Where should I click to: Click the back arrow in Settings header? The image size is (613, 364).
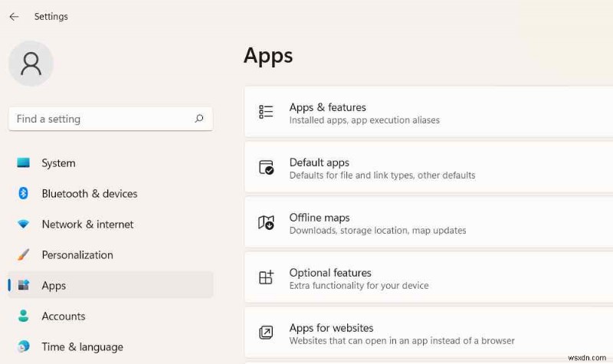[x=14, y=17]
